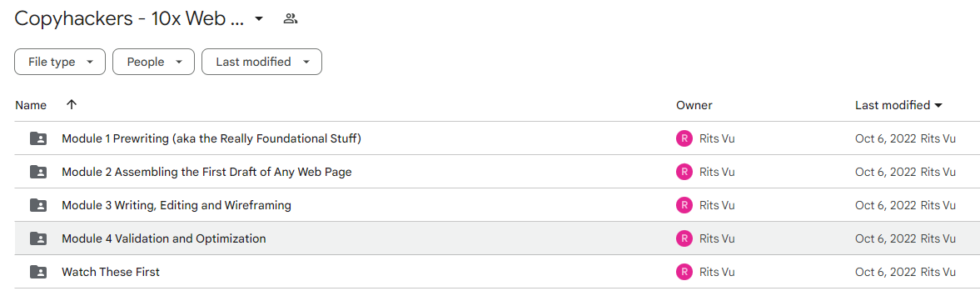The width and height of the screenshot is (980, 306).
Task: Select Module 1 Prewriting folder name
Action: pos(211,138)
